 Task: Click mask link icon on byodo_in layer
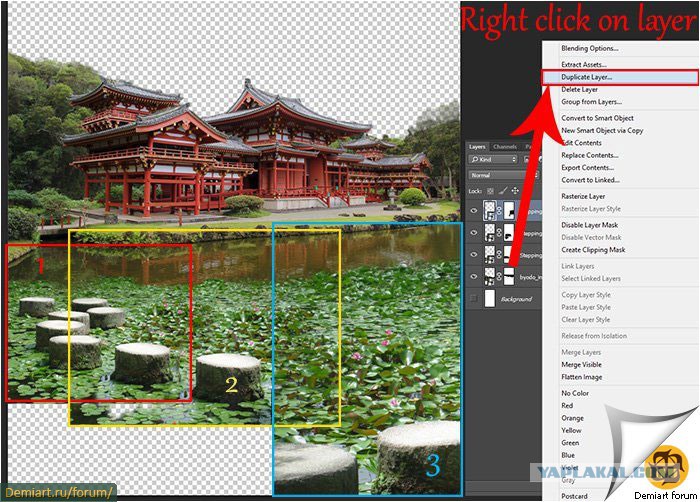point(500,277)
